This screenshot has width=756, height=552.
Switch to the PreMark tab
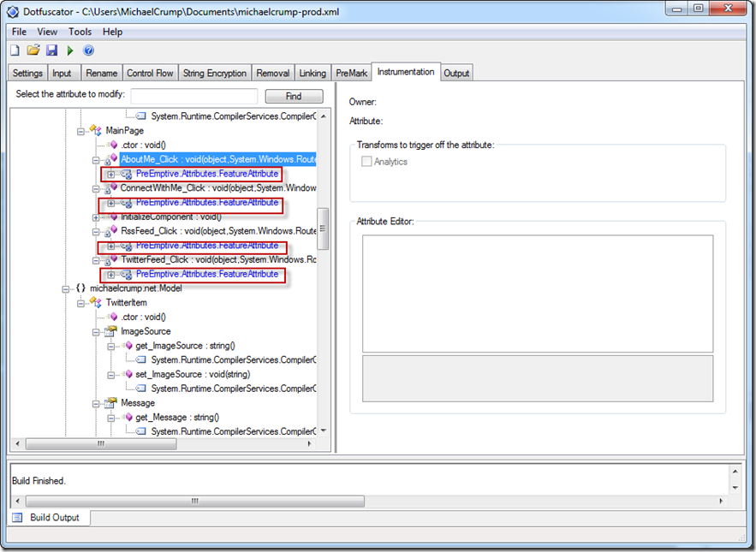(x=352, y=73)
